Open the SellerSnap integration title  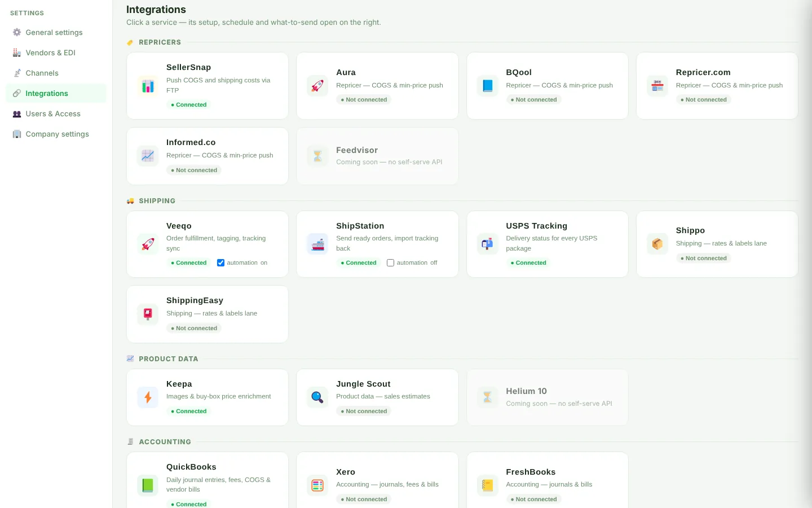click(188, 67)
